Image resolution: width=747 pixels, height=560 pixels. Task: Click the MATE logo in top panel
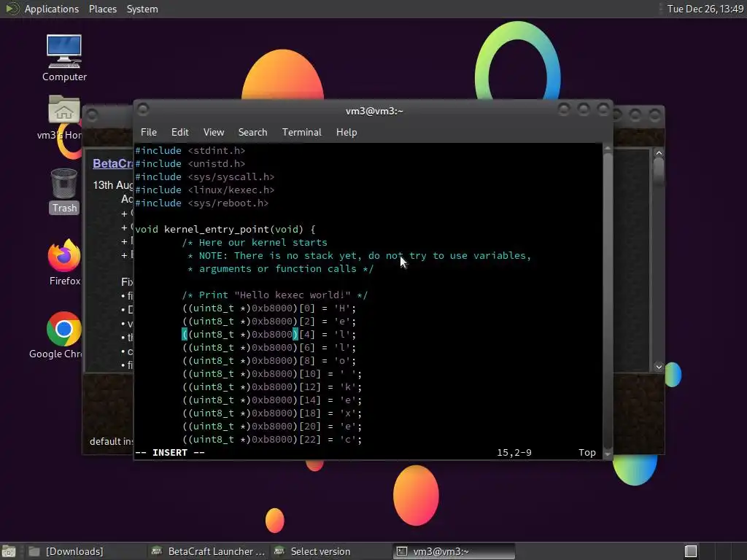tap(12, 9)
